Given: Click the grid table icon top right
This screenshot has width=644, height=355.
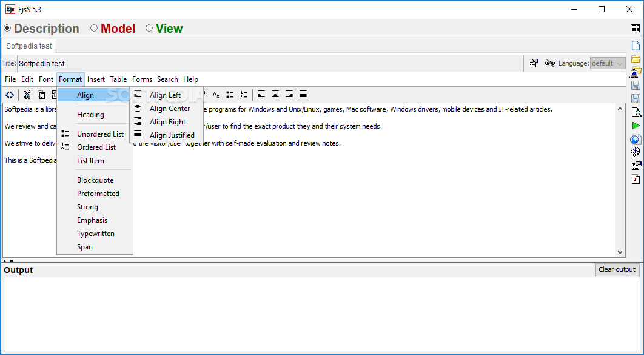Looking at the screenshot, I should (635, 29).
